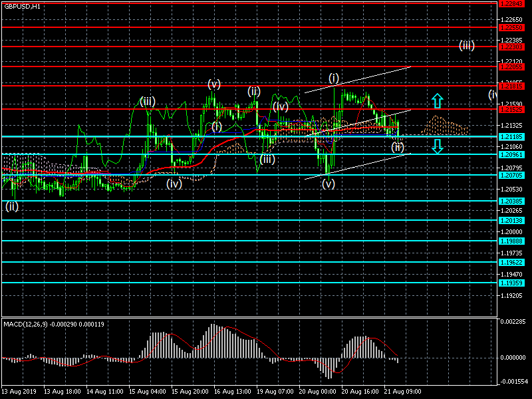The image size is (532, 399).
Task: Select the wave (iii) label at far right
Action: 466,46
